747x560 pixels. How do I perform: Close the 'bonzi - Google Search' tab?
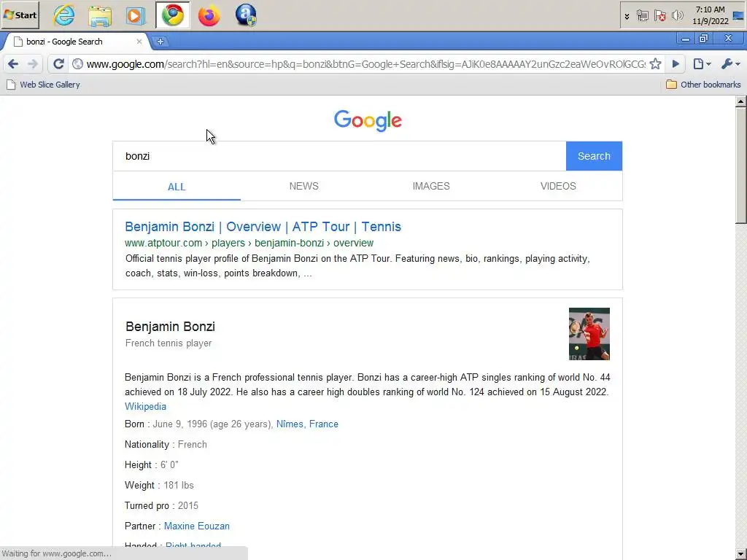(139, 42)
